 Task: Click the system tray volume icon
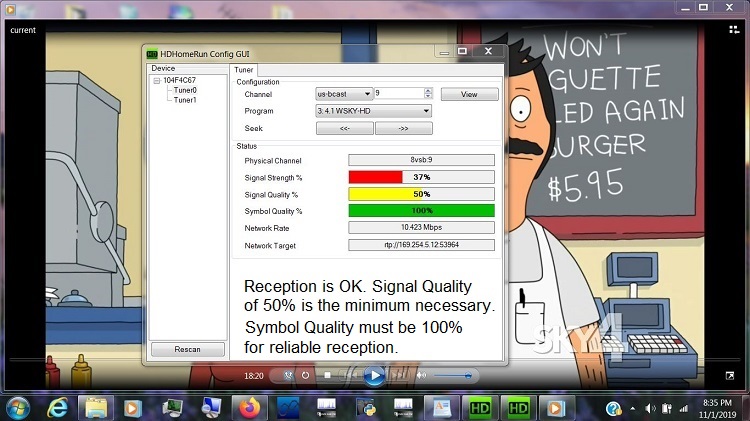point(650,409)
